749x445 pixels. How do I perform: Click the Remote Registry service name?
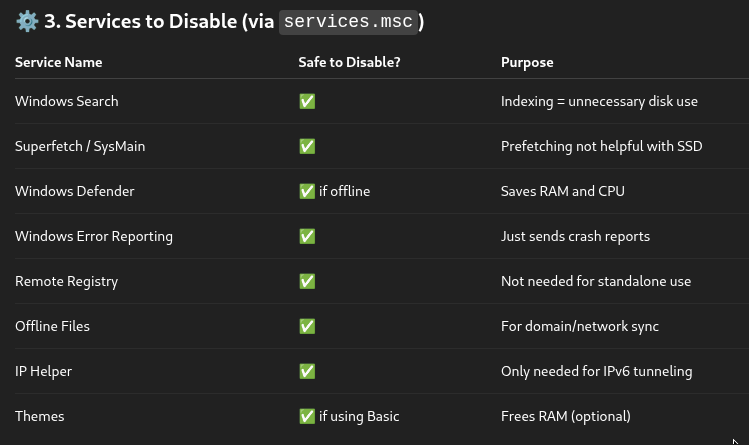pos(67,281)
